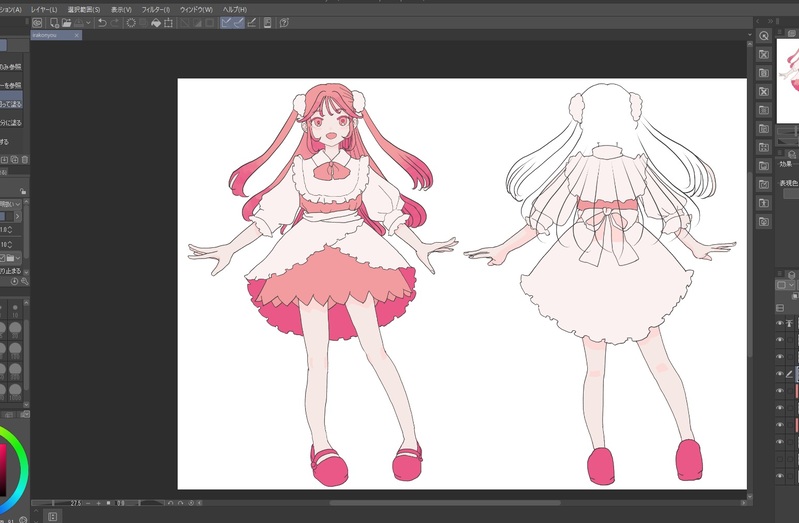Expand the dropdown arrow beside the Save icon

(x=89, y=22)
